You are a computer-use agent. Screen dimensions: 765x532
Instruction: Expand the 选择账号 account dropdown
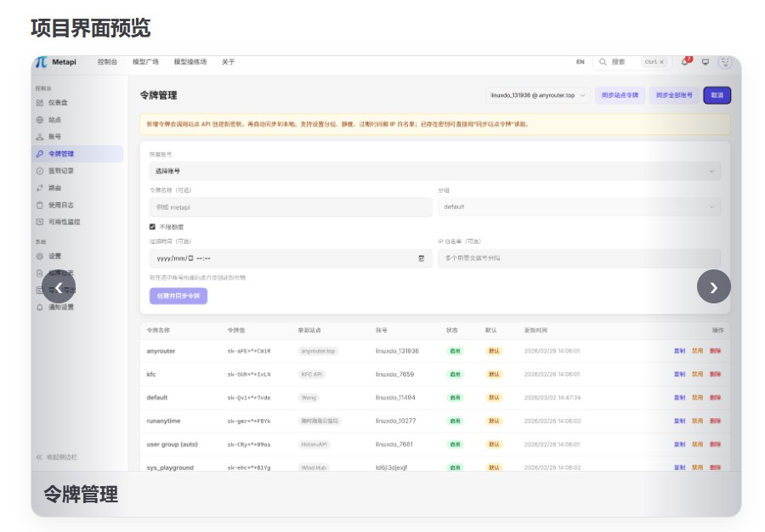434,171
